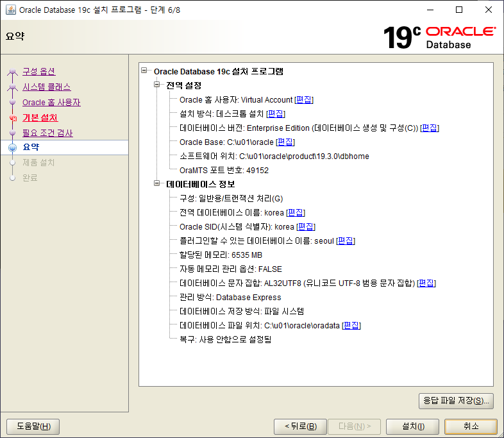Select the current 요약 step
This screenshot has width=504, height=438.
[x=31, y=147]
